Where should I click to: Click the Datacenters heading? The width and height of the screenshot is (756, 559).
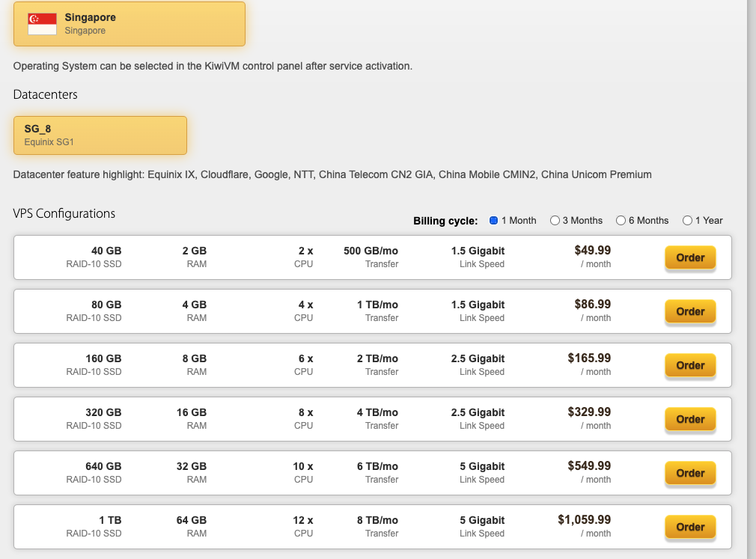coord(46,94)
